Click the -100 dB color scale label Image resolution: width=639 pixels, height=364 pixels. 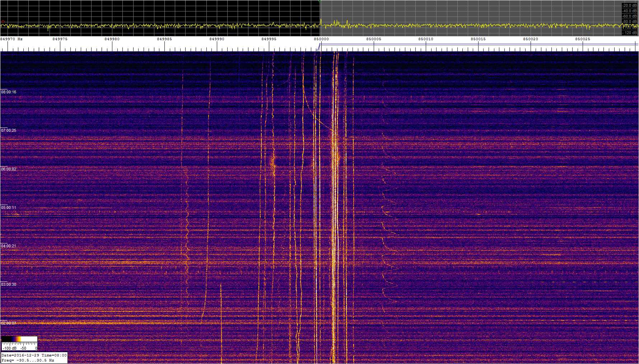point(9,348)
